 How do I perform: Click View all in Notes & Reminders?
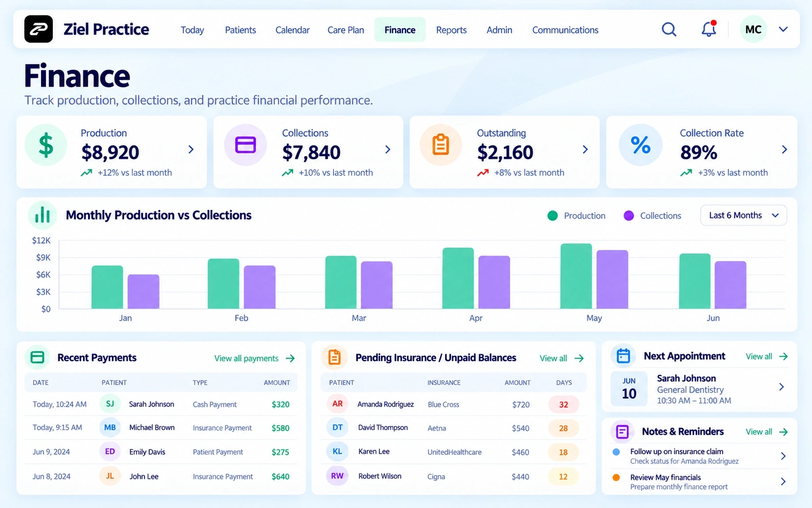(767, 432)
